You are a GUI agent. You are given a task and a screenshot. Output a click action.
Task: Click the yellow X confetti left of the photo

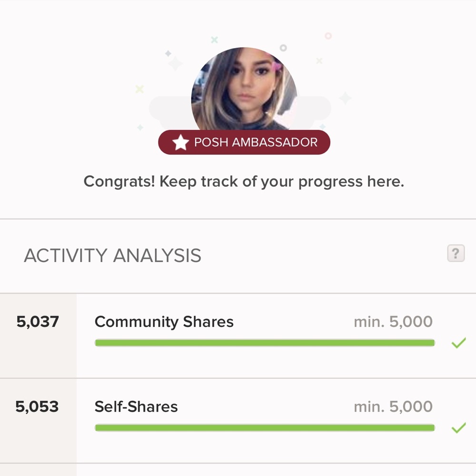(x=139, y=89)
